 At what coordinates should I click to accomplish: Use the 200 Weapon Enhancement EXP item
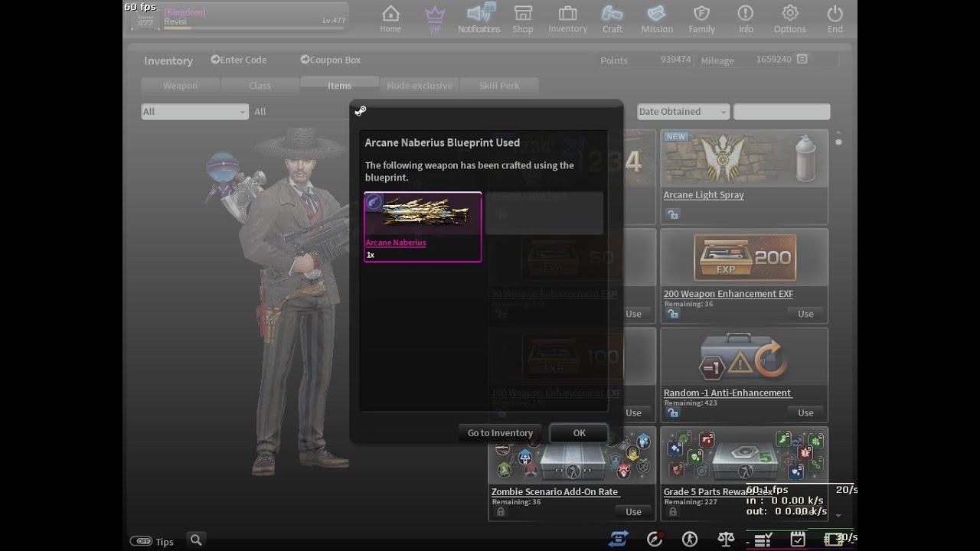[x=805, y=314]
